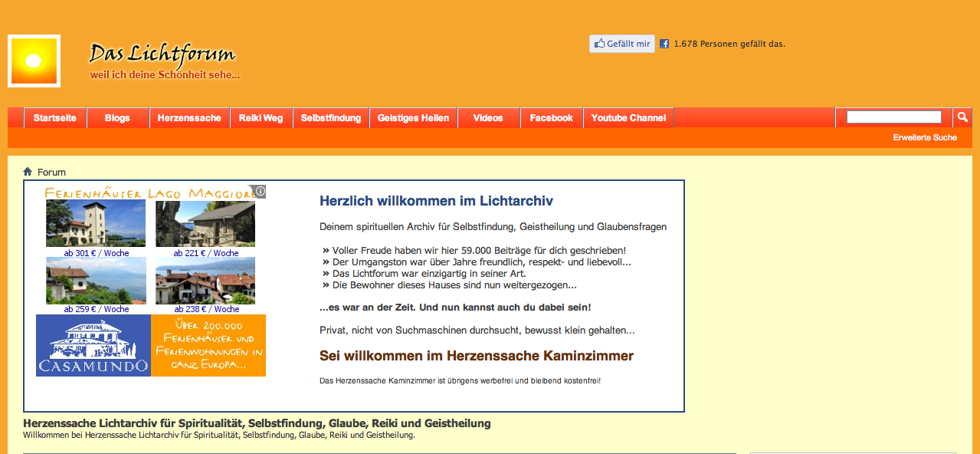
Task: Click the home icon beside Forum
Action: click(28, 172)
